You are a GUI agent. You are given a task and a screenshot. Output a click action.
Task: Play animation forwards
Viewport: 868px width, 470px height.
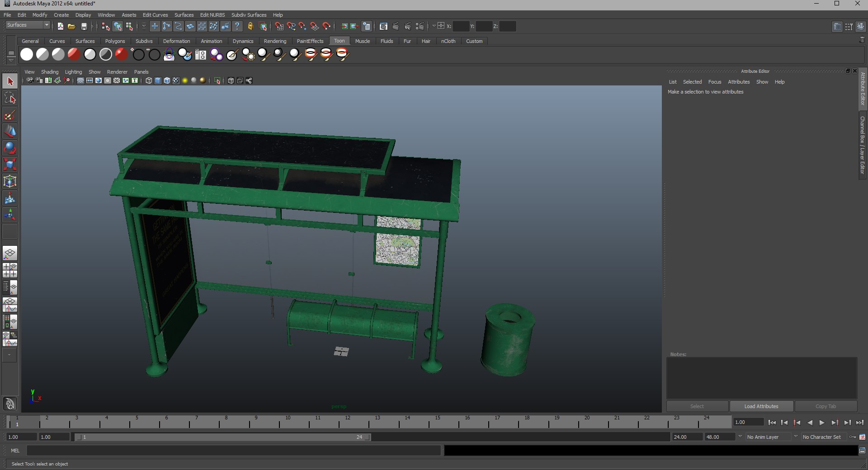pos(822,423)
